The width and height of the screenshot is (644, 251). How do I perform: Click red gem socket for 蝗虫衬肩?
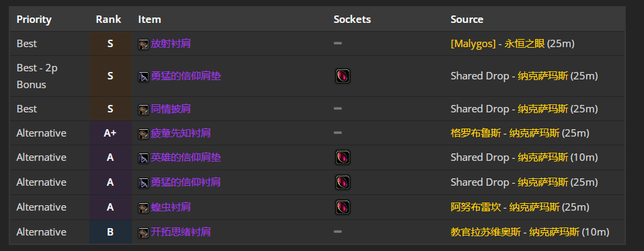(x=343, y=207)
